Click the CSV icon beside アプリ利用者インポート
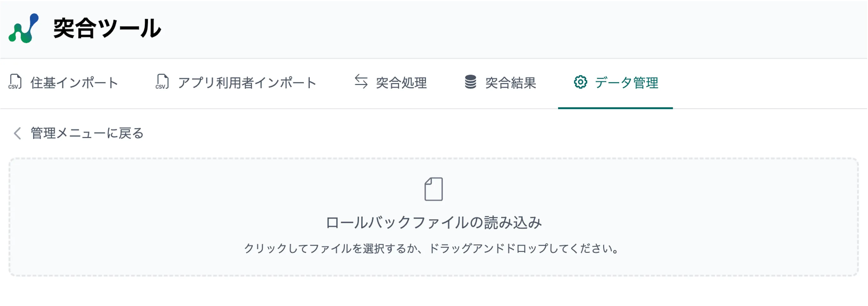 coord(162,82)
